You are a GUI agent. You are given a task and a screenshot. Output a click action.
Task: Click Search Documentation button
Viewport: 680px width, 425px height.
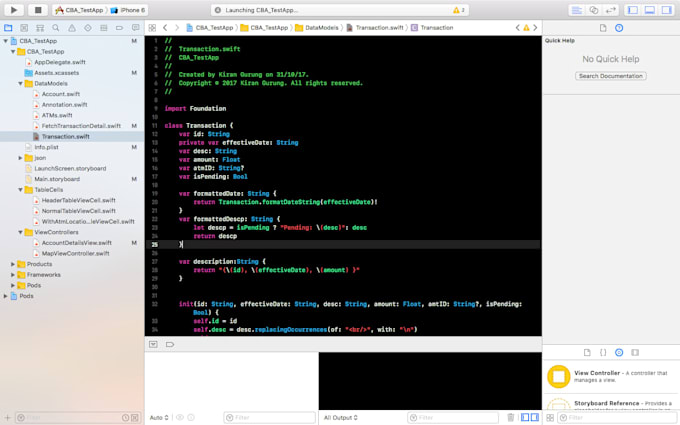pos(611,76)
